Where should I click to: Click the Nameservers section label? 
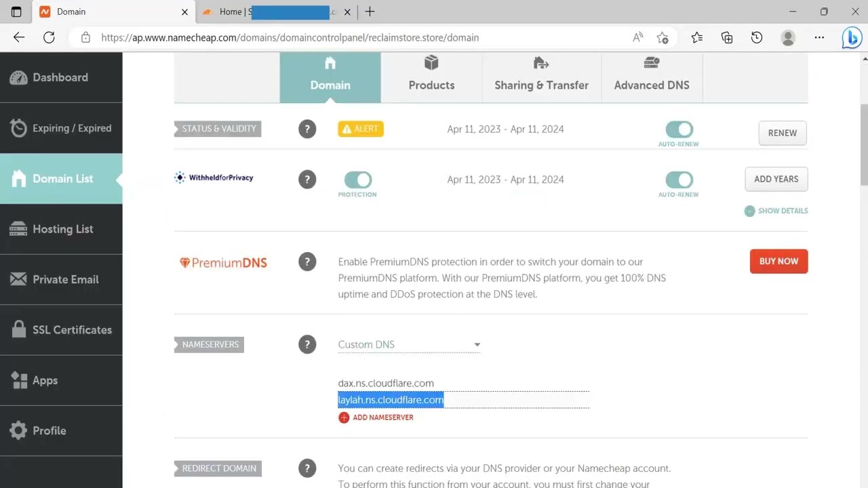pyautogui.click(x=209, y=344)
